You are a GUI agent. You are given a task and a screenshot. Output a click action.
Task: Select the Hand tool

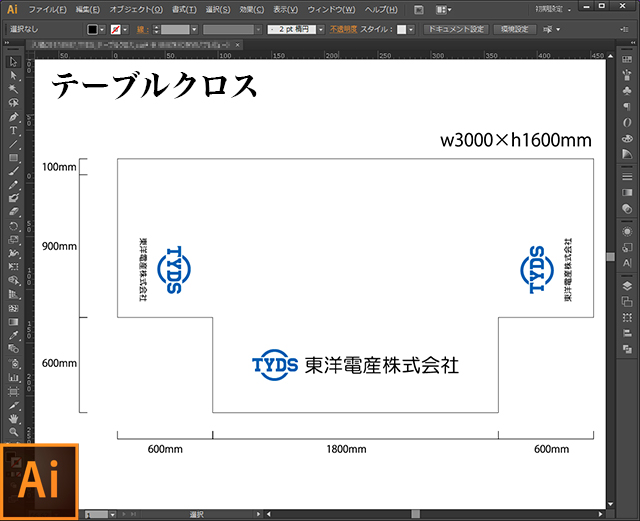(14, 420)
